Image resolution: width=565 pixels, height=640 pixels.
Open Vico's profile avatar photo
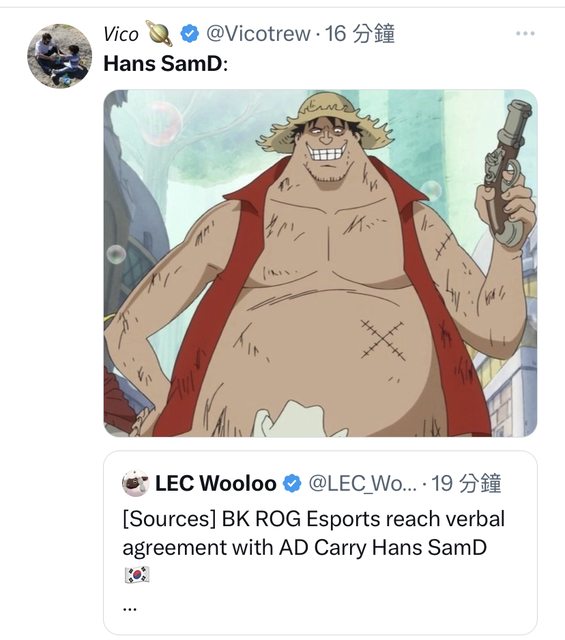pos(60,56)
